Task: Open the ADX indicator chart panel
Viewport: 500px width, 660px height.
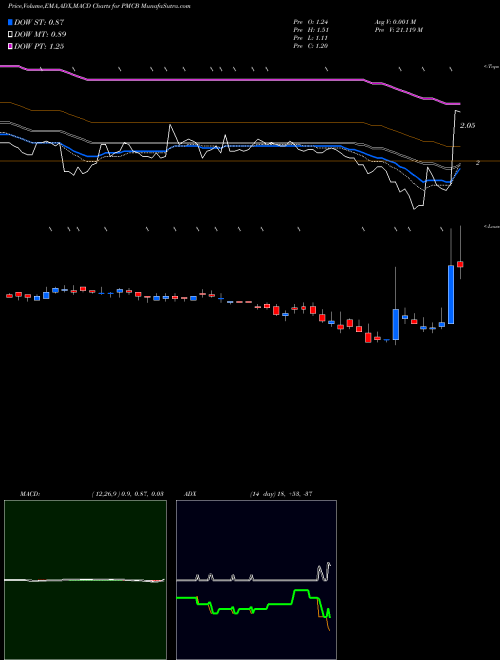Action: click(x=256, y=580)
